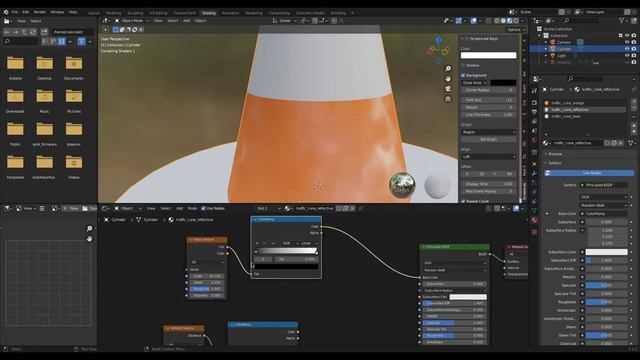Click the blue Z axis navigation gizmo
Viewport: 640px width, 360px height.
[439, 40]
